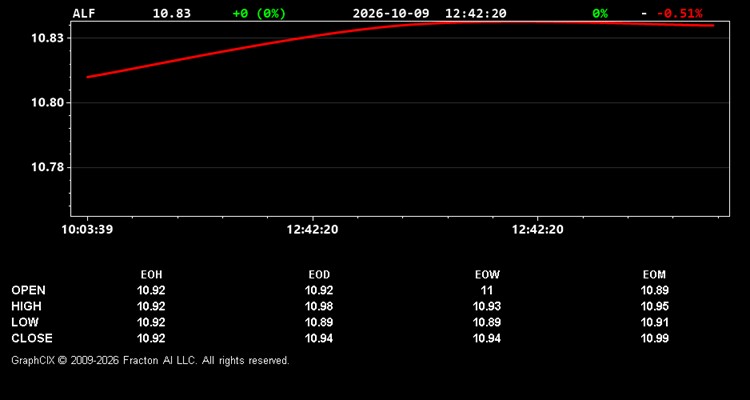Click EOW open value 11

click(x=487, y=290)
